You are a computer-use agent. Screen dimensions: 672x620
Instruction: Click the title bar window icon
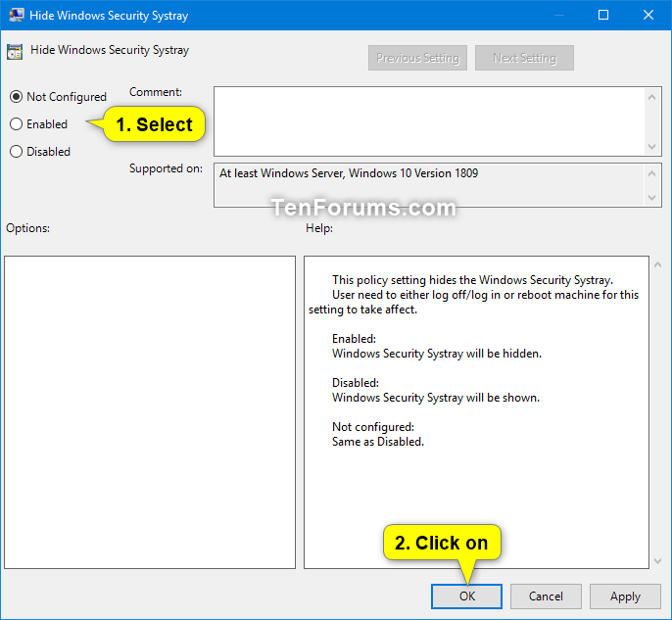coord(17,15)
